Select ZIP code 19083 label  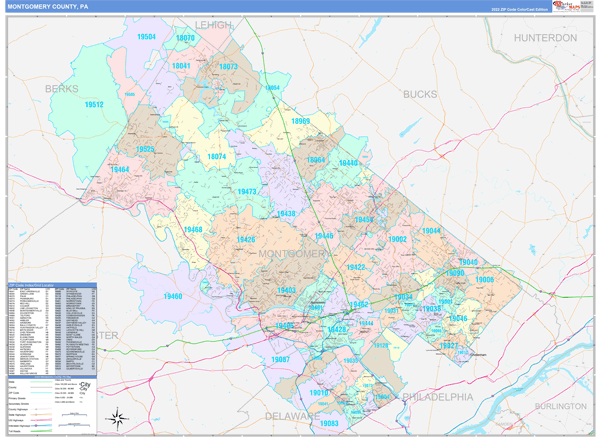[x=329, y=423]
